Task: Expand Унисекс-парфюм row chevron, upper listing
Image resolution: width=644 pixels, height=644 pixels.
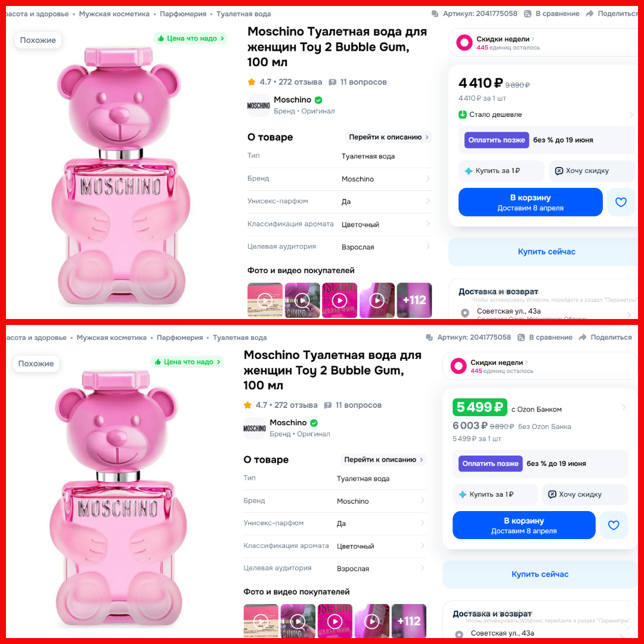Action: click(x=428, y=201)
